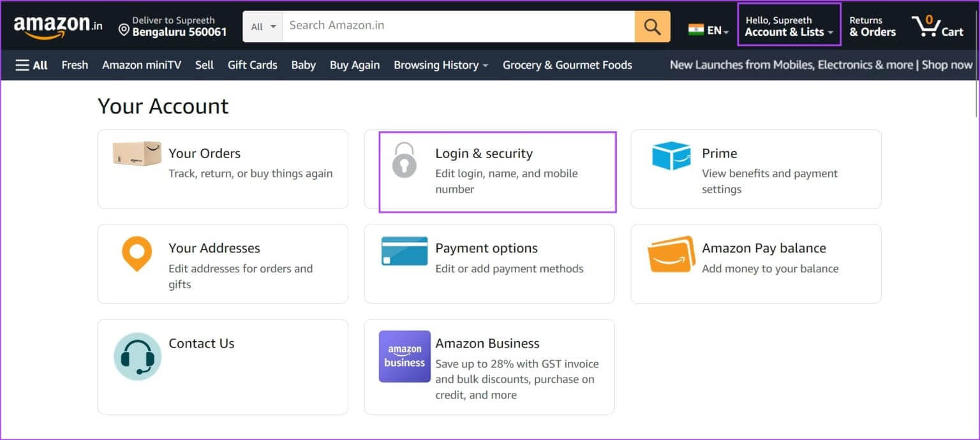The height and width of the screenshot is (440, 980).
Task: Click 'Edit or add payment methods' text
Action: point(509,268)
